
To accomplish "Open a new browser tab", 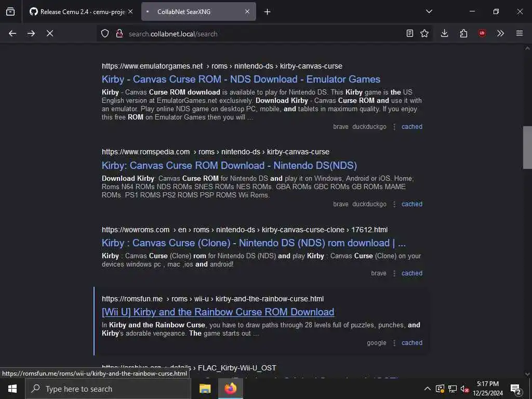I will (x=268, y=12).
